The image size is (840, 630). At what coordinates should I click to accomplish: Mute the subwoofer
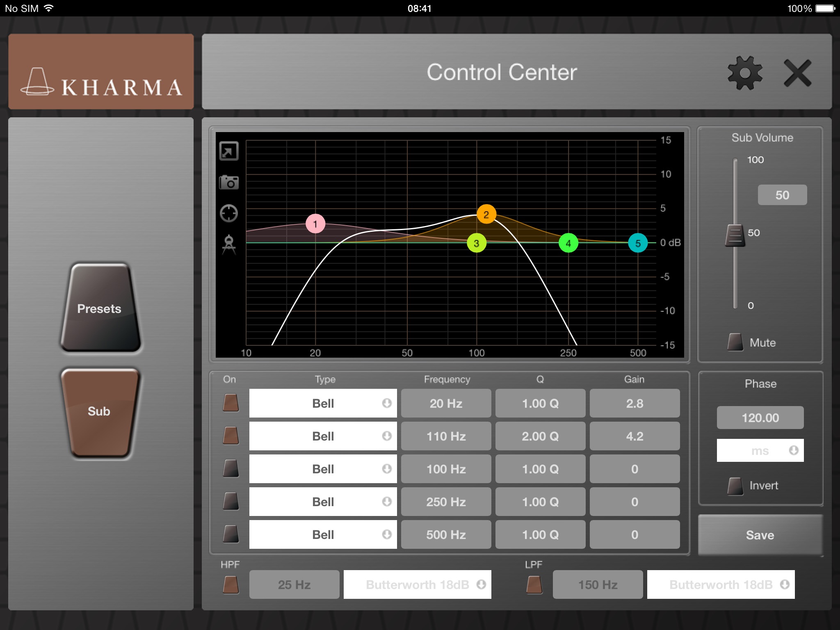point(735,342)
